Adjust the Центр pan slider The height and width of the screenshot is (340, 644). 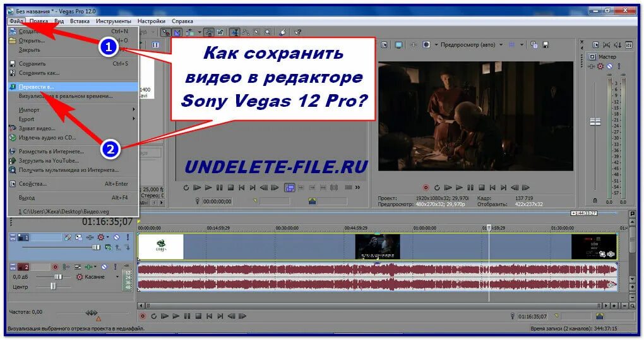click(x=53, y=286)
